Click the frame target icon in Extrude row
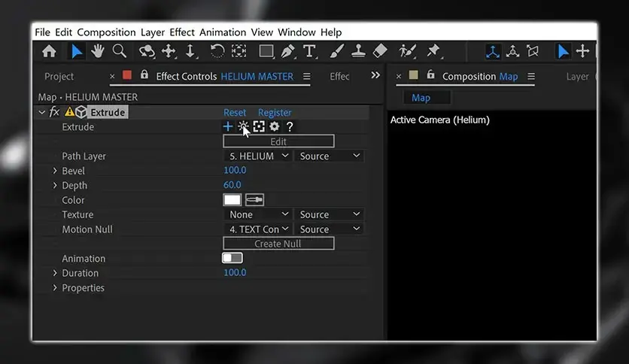Image resolution: width=629 pixels, height=364 pixels. click(259, 126)
